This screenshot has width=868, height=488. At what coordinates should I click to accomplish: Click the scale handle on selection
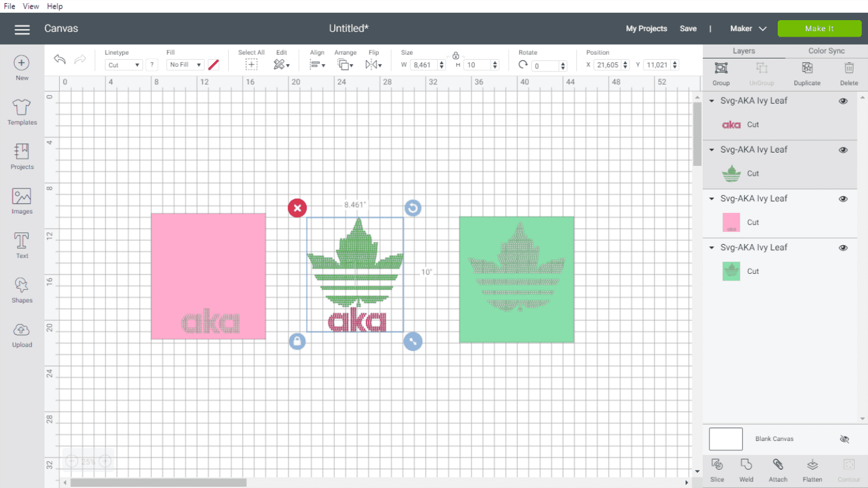413,342
